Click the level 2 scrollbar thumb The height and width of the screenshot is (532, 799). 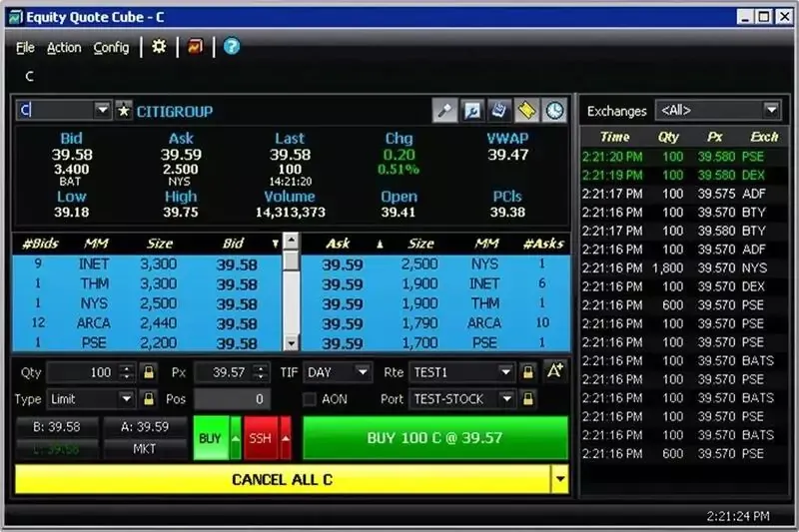pos(291,261)
